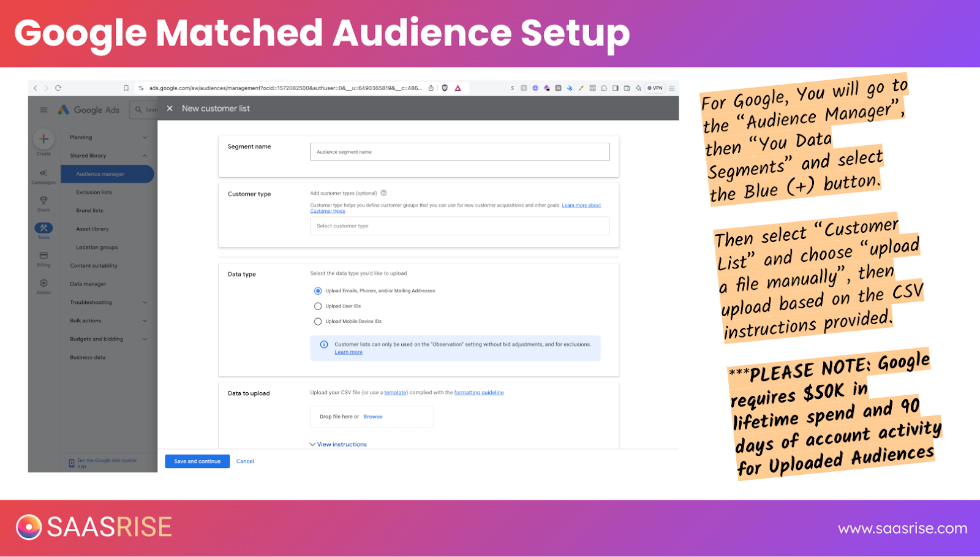Open the Google Ads main menu hamburger
This screenshot has height=557, width=980.
43,110
